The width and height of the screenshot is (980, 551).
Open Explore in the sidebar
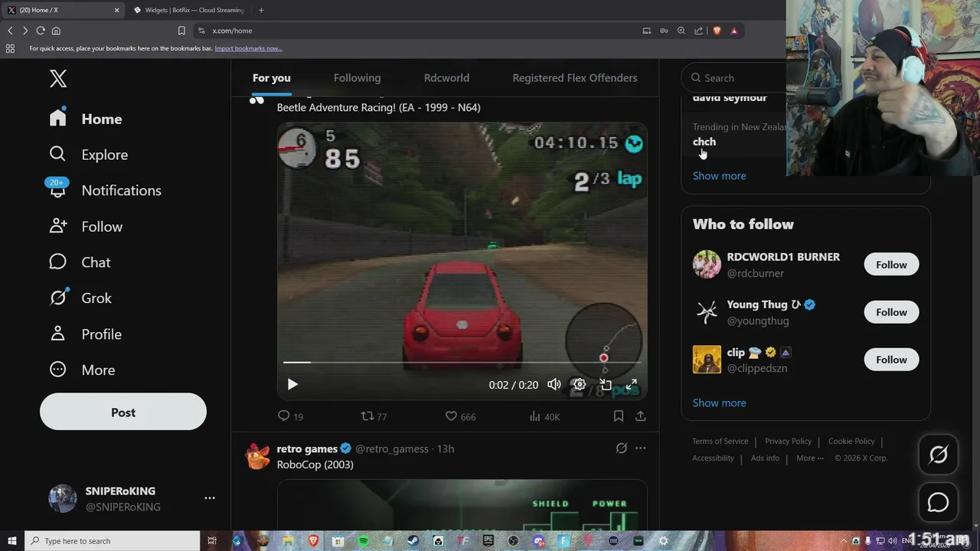(x=88, y=155)
